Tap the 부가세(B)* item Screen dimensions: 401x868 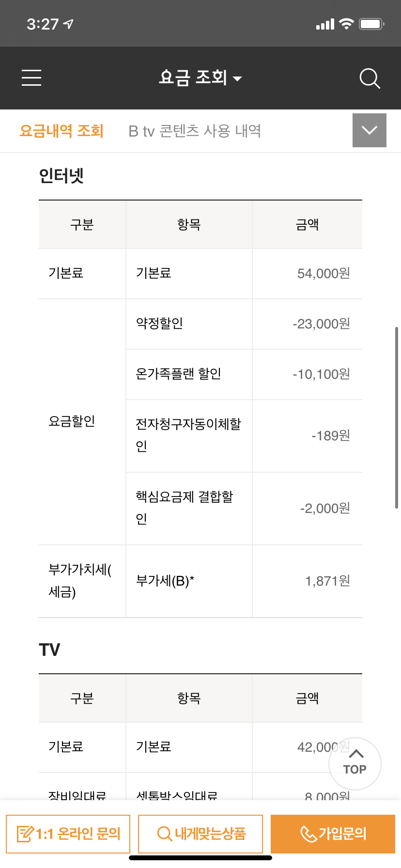click(x=165, y=581)
